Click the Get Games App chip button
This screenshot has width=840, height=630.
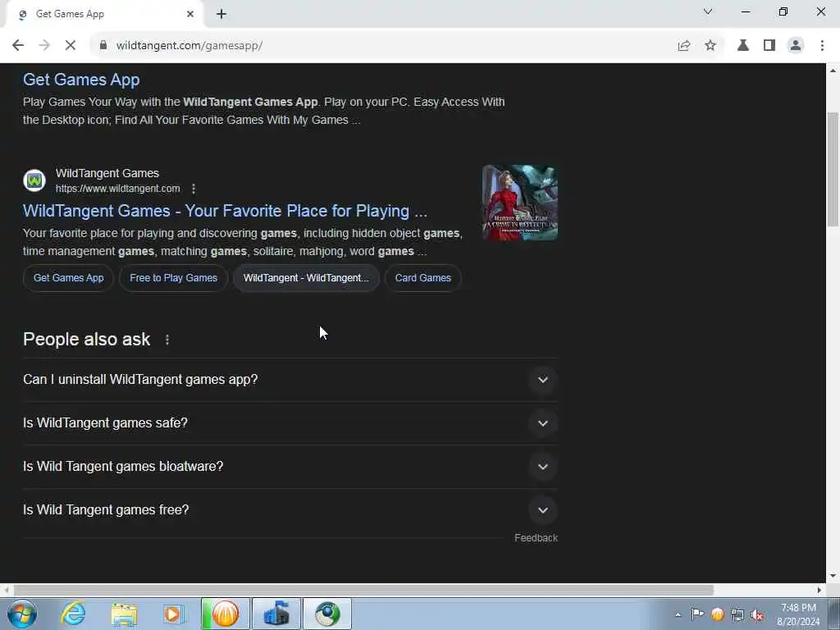(69, 278)
